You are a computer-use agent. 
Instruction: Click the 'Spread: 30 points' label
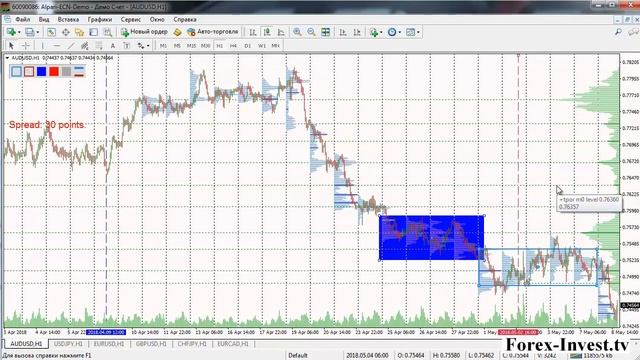47,125
